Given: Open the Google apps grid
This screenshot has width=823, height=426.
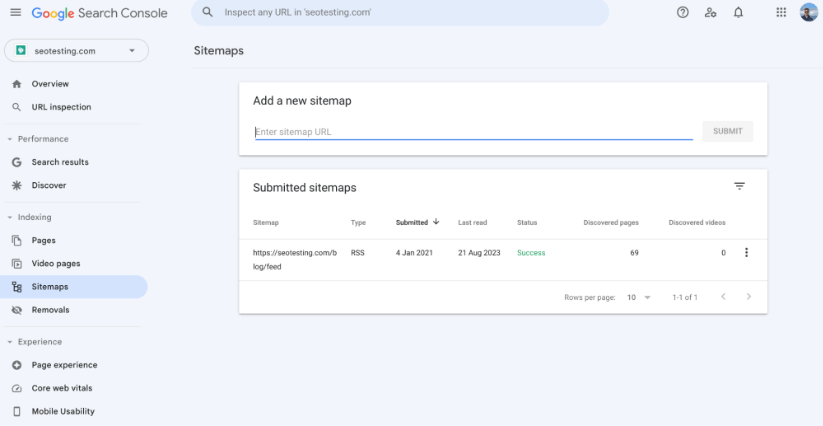Looking at the screenshot, I should coord(781,13).
